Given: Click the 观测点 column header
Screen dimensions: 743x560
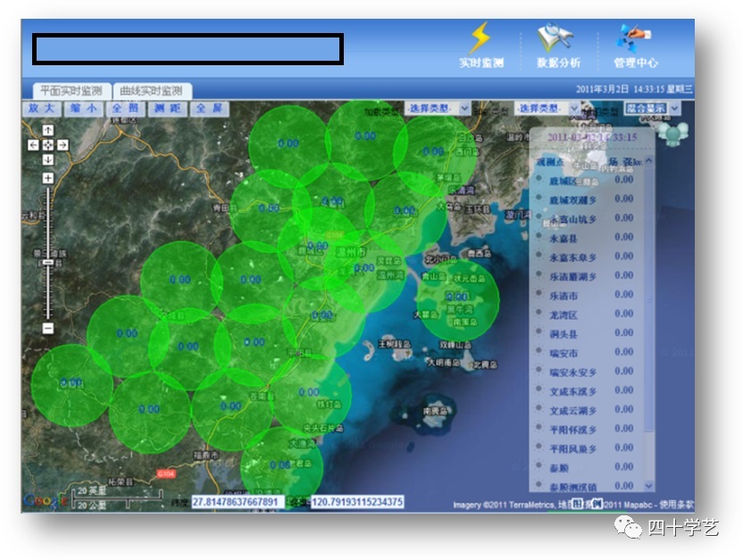Looking at the screenshot, I should 550,162.
